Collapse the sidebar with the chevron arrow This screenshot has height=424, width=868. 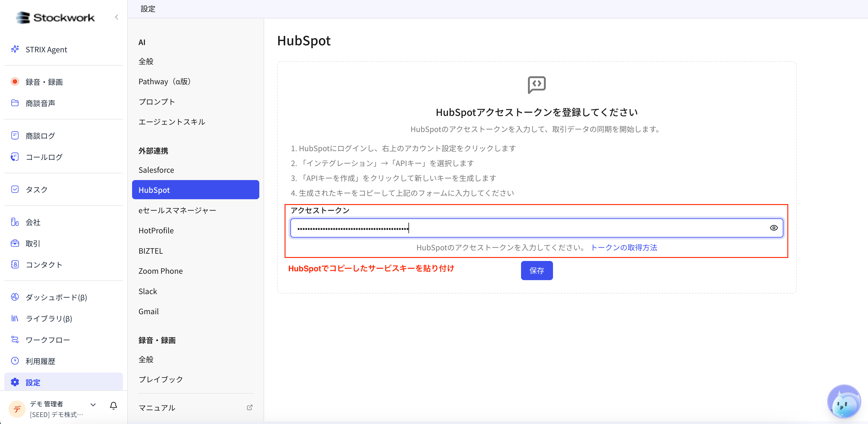point(117,17)
